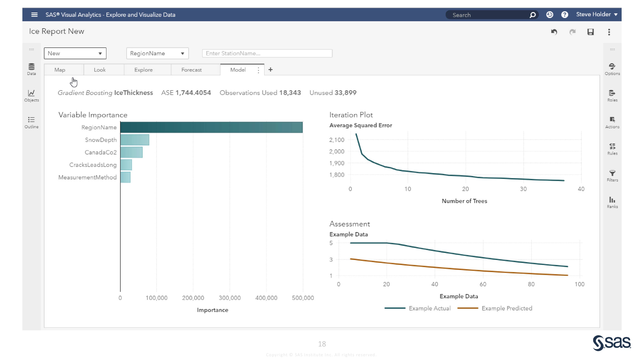
Task: Save the Ice Report New report
Action: tap(591, 32)
